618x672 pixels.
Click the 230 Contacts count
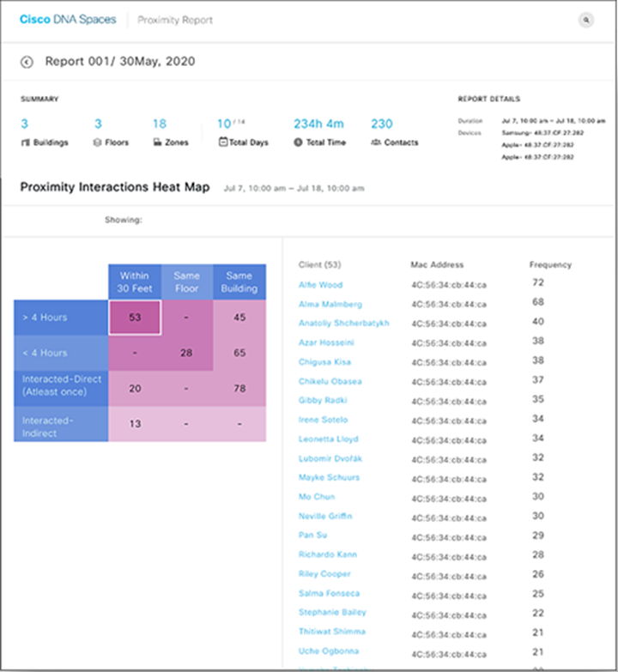pyautogui.click(x=382, y=124)
